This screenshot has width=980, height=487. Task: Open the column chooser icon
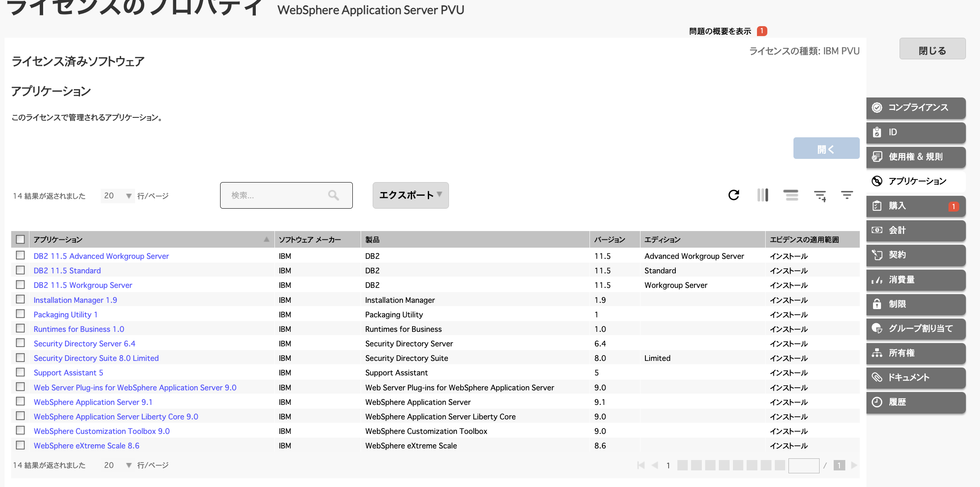(763, 195)
